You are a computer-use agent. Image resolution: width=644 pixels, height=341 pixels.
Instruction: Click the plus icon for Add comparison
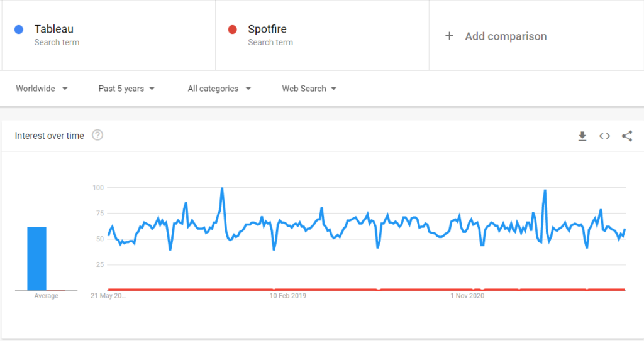tap(449, 36)
